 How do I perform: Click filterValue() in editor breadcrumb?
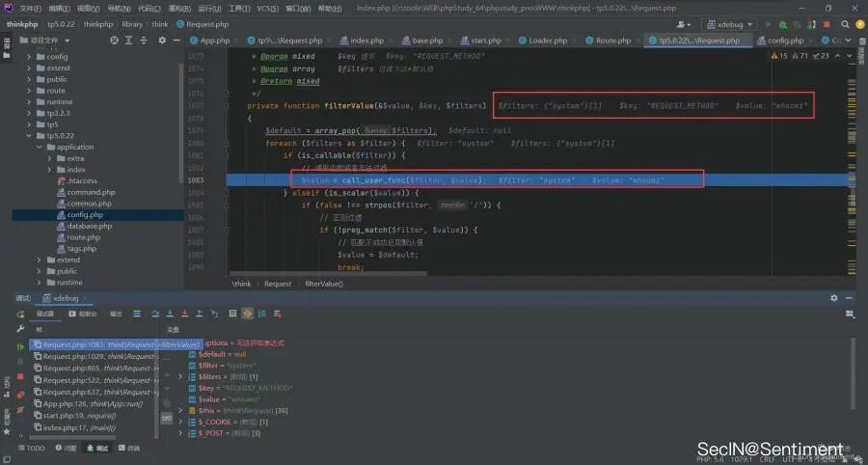click(x=324, y=284)
